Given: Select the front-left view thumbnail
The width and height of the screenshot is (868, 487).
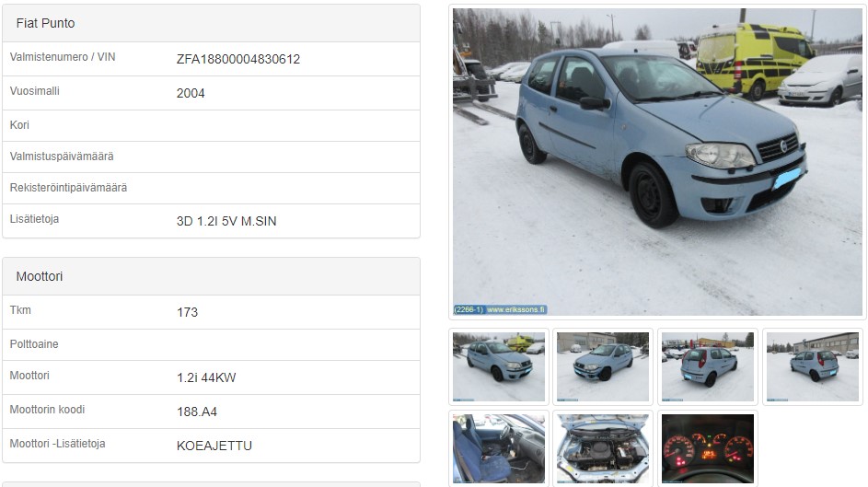Looking at the screenshot, I should (x=603, y=366).
